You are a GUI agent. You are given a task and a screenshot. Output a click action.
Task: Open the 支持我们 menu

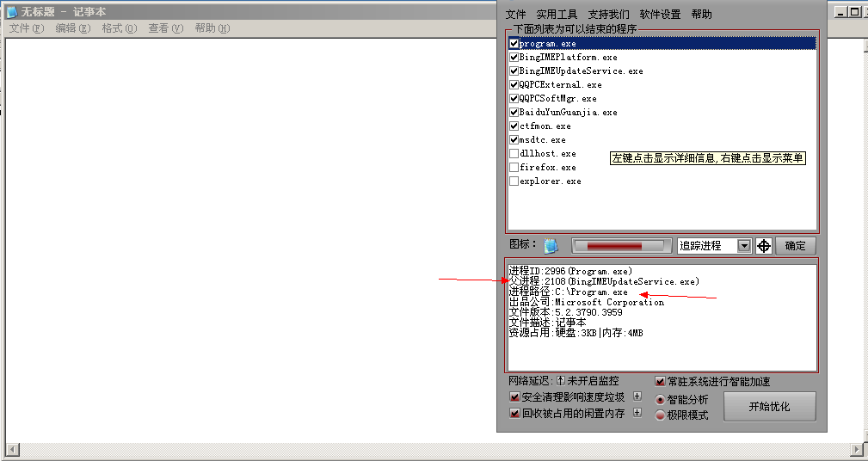tap(608, 15)
